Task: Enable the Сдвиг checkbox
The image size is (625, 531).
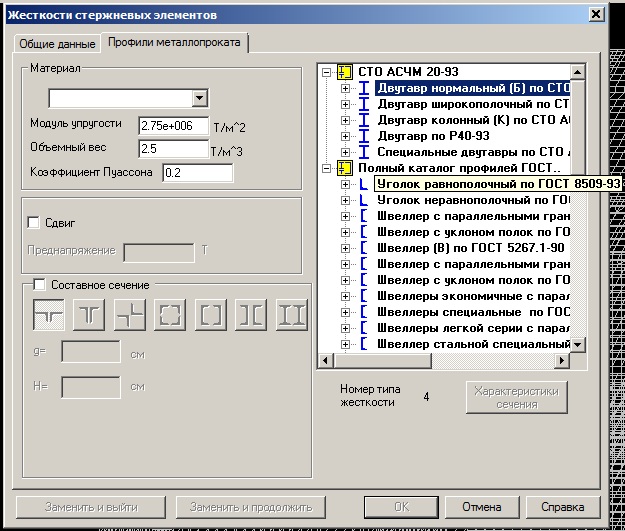Action: coord(34,222)
